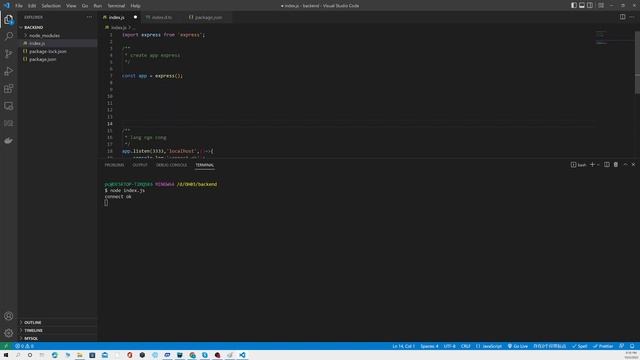The height and width of the screenshot is (360, 640).
Task: Open the Explorer view in activity bar
Action: [x=9, y=20]
